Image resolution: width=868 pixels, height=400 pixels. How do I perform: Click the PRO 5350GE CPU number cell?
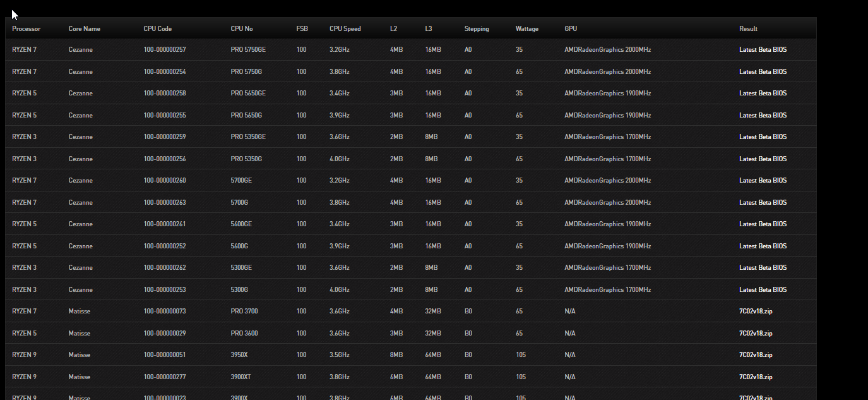[248, 137]
